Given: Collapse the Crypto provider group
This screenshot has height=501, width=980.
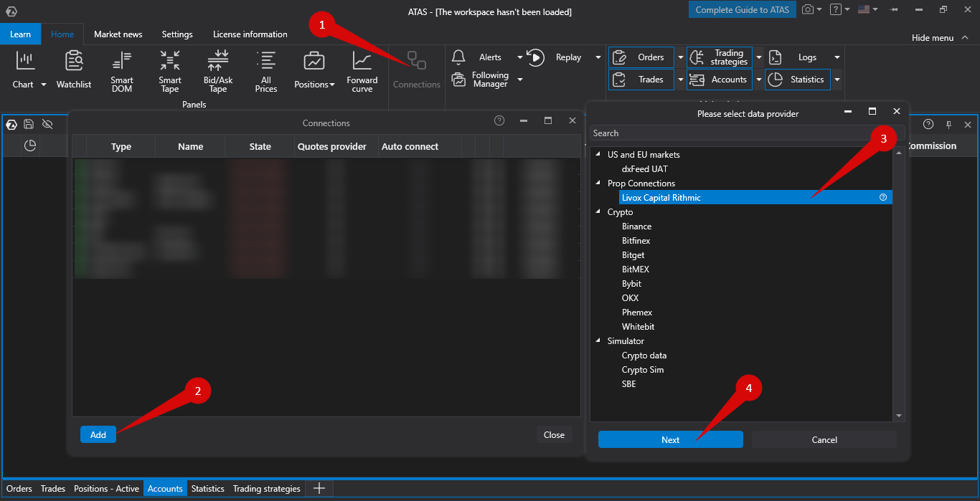Looking at the screenshot, I should click(x=598, y=212).
